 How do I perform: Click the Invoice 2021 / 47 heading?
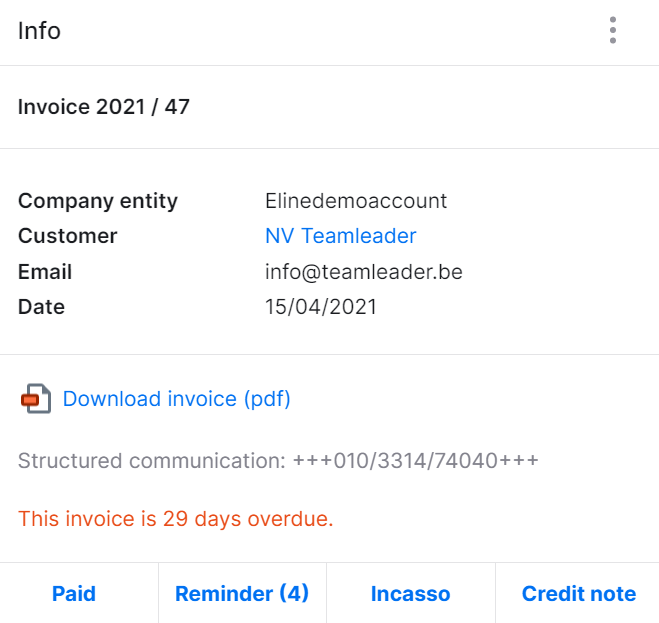(103, 107)
